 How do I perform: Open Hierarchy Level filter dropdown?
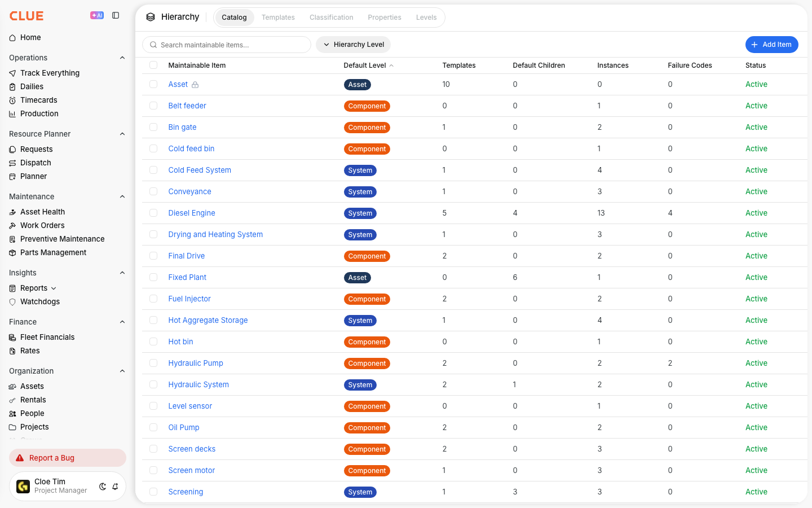353,45
